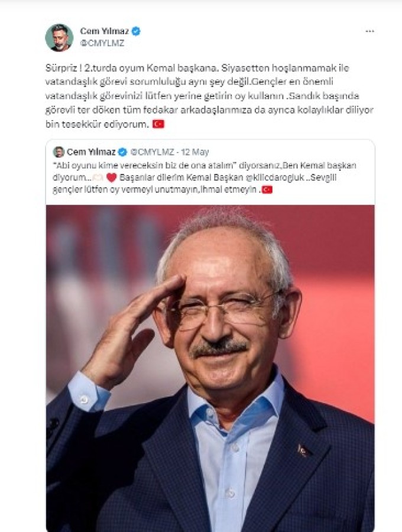Open the three-dot more options menu

point(369,31)
